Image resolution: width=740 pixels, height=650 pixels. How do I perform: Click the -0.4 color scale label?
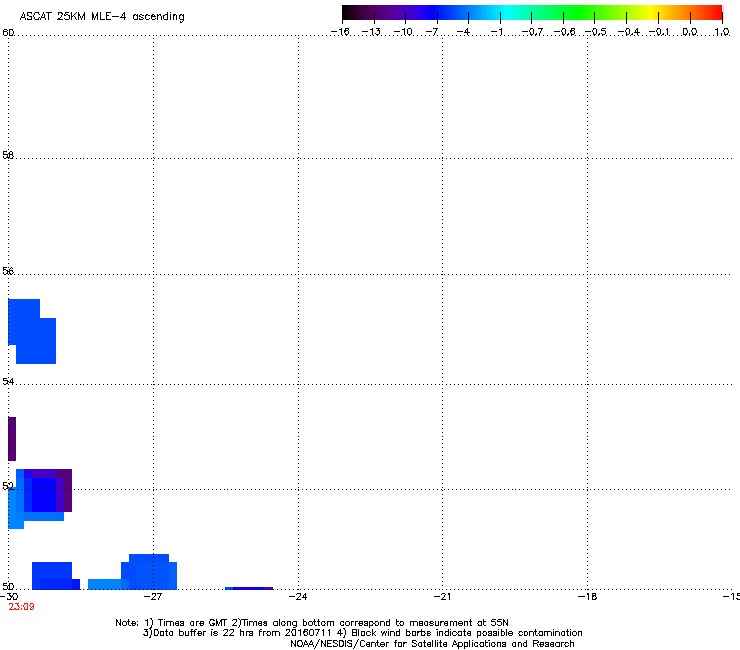point(629,32)
